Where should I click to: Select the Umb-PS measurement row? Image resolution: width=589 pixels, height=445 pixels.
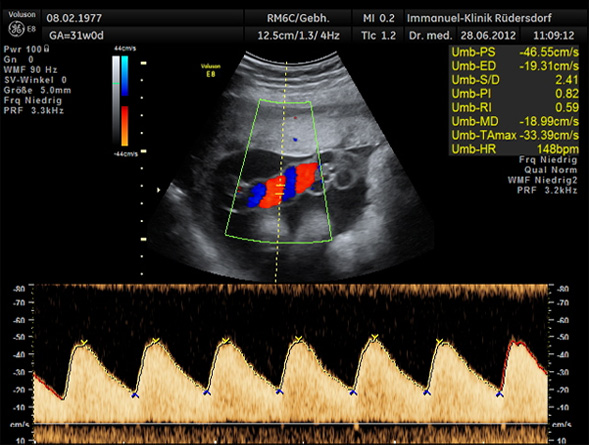click(515, 52)
